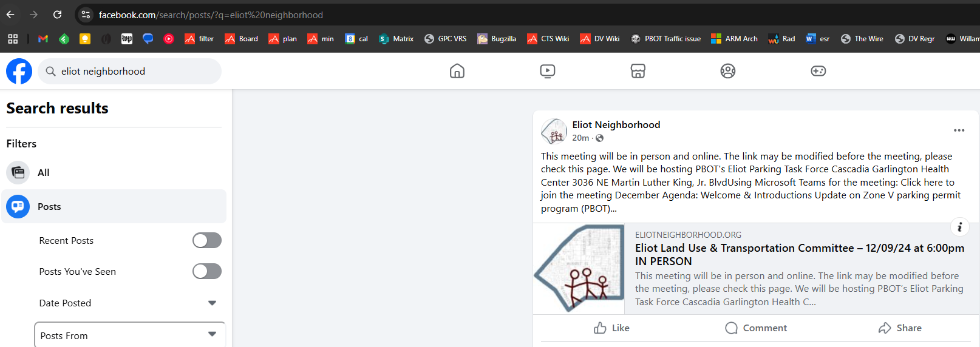The width and height of the screenshot is (980, 347).
Task: Open the Facebook Gaming icon
Action: coord(818,71)
